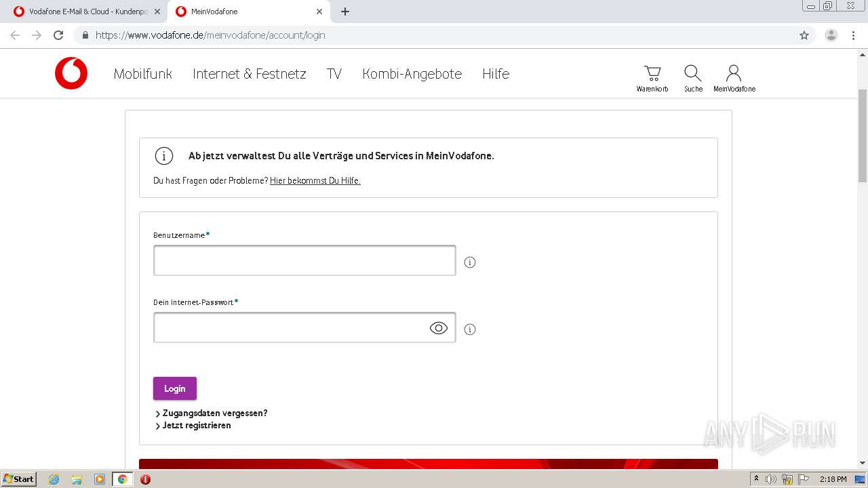868x488 pixels.
Task: Open the Mobilfunk menu
Action: point(143,74)
